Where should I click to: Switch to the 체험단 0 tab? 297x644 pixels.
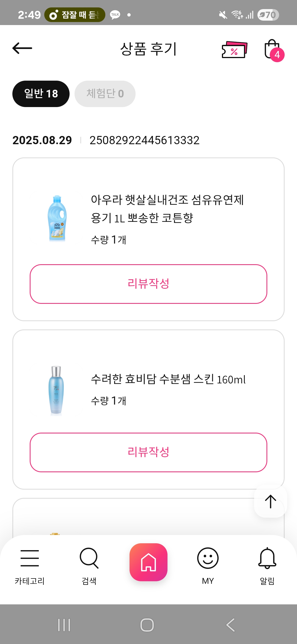(x=105, y=94)
